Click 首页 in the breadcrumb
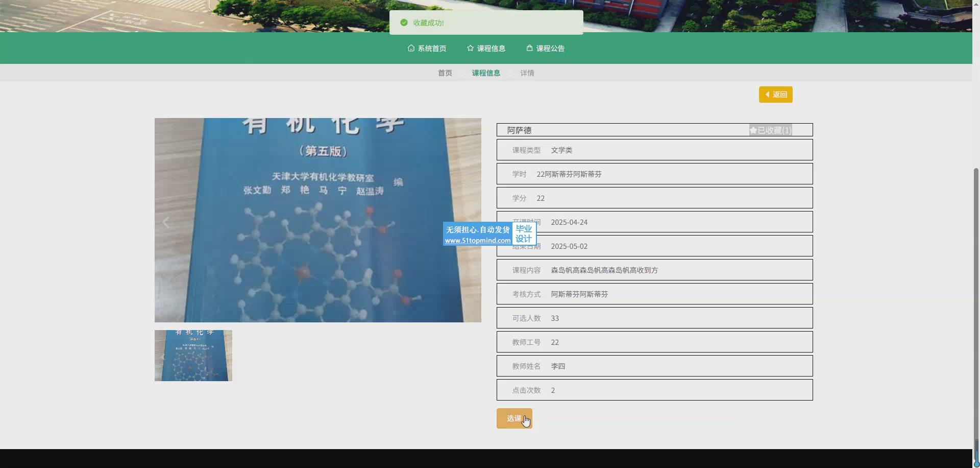980x468 pixels. coord(445,73)
